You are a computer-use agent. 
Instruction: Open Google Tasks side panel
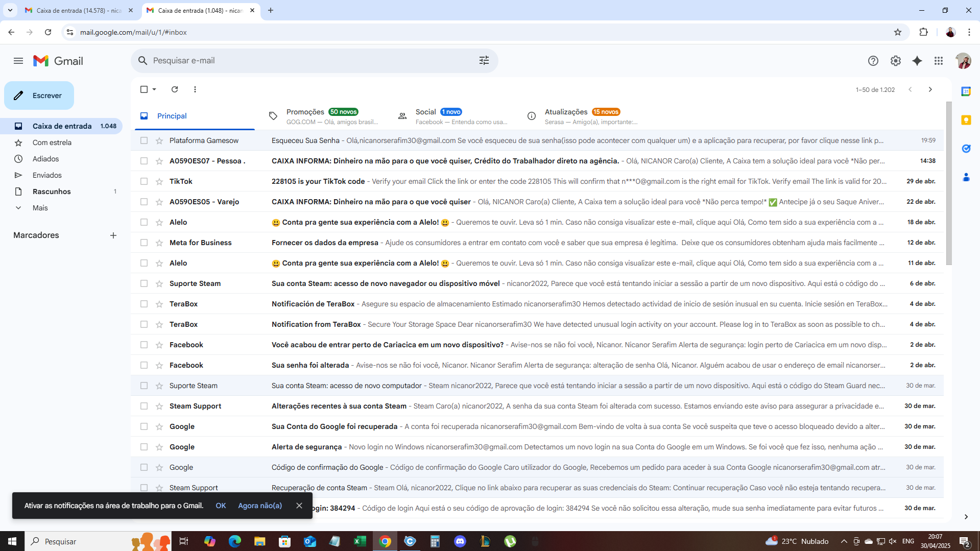tap(966, 149)
